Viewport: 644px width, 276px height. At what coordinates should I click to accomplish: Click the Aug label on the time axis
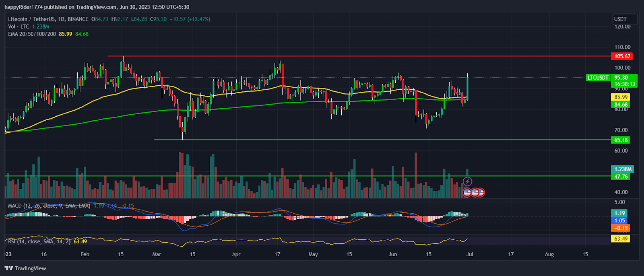point(549,254)
